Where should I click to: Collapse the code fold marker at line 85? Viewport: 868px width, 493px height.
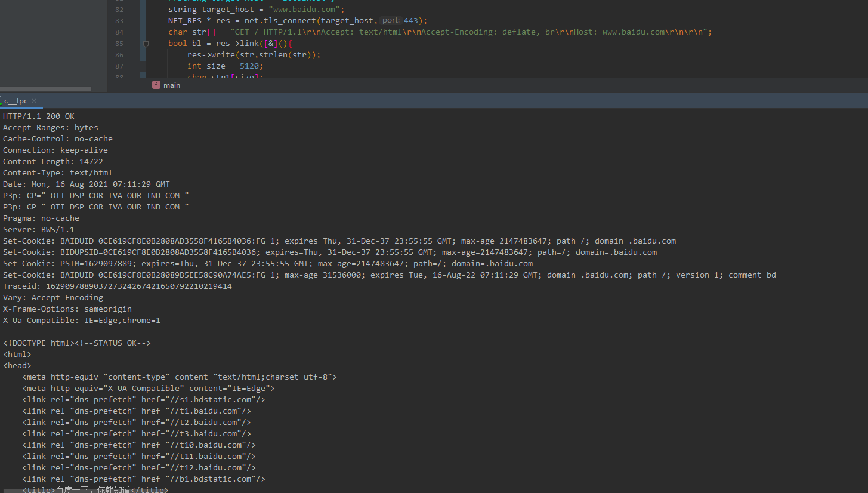146,43
